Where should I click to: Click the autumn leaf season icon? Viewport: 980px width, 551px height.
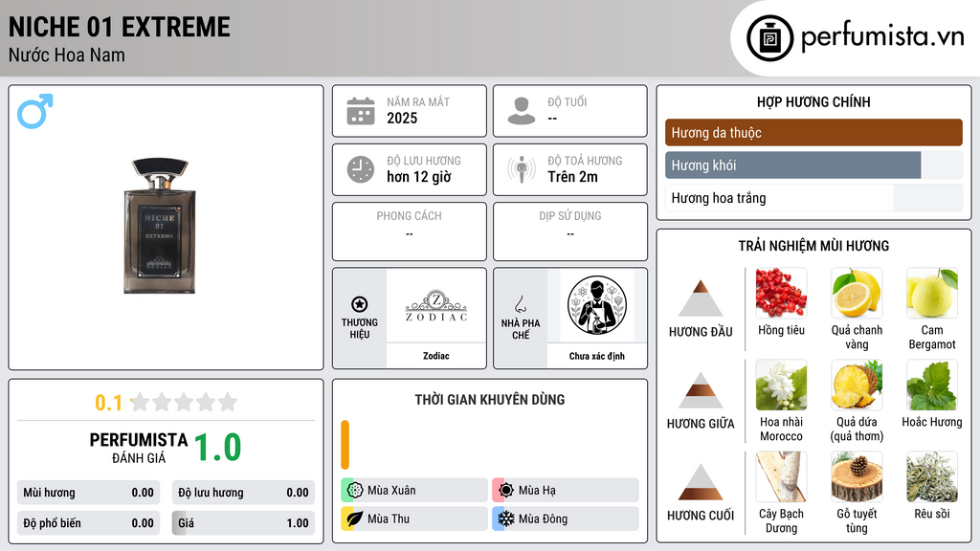[355, 518]
